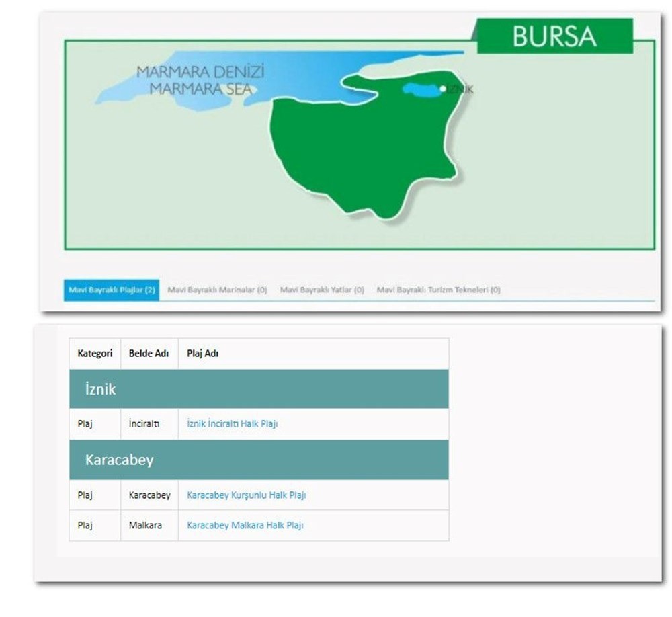Click the İznik location marker on the map
This screenshot has height=617, width=672.
pyautogui.click(x=442, y=89)
